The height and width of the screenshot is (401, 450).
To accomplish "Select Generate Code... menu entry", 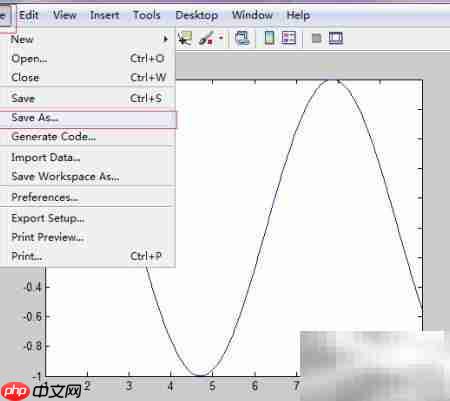I will click(x=88, y=137).
